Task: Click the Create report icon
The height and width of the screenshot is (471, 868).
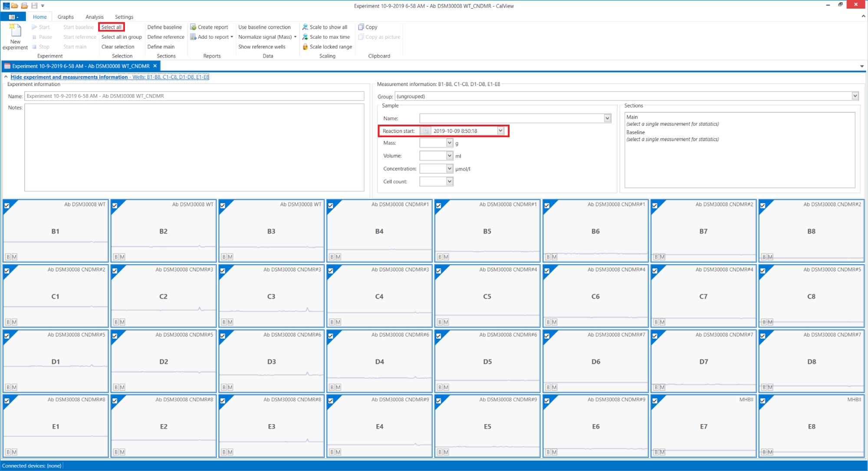Action: pos(194,27)
